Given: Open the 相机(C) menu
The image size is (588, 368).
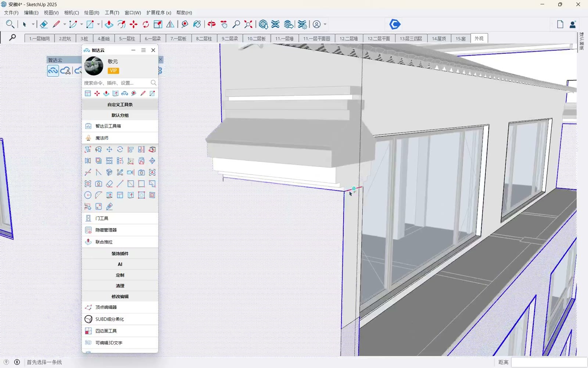Looking at the screenshot, I should coord(72,13).
